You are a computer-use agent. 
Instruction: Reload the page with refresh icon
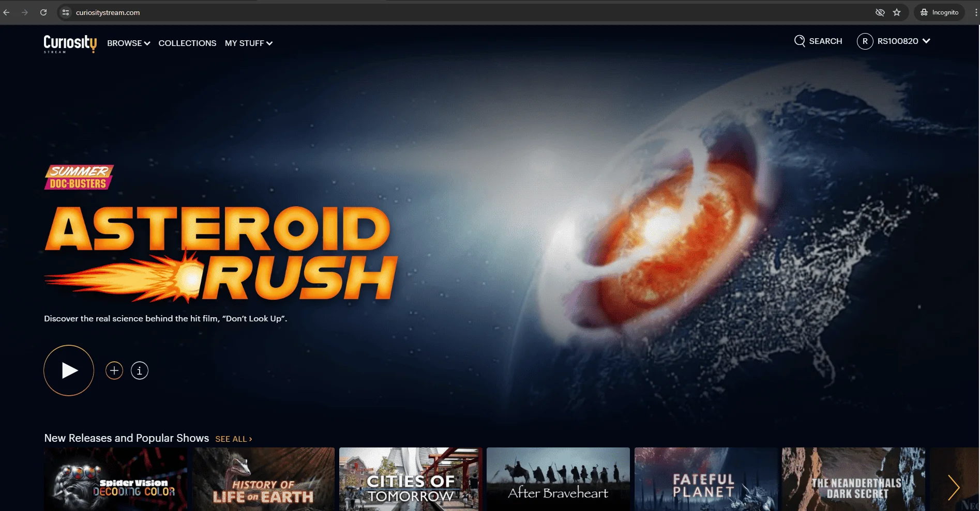pyautogui.click(x=43, y=12)
